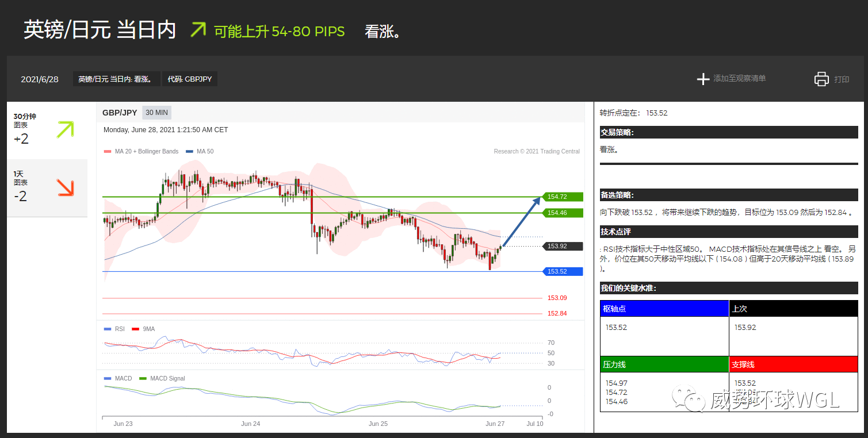Click the 9MA legend entry

143,329
